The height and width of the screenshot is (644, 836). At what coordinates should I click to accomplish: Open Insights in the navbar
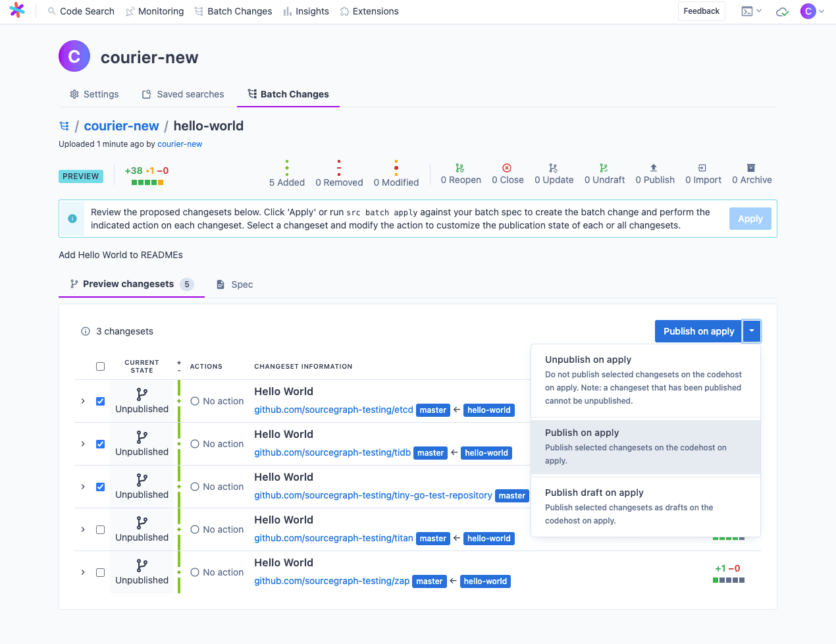point(306,11)
